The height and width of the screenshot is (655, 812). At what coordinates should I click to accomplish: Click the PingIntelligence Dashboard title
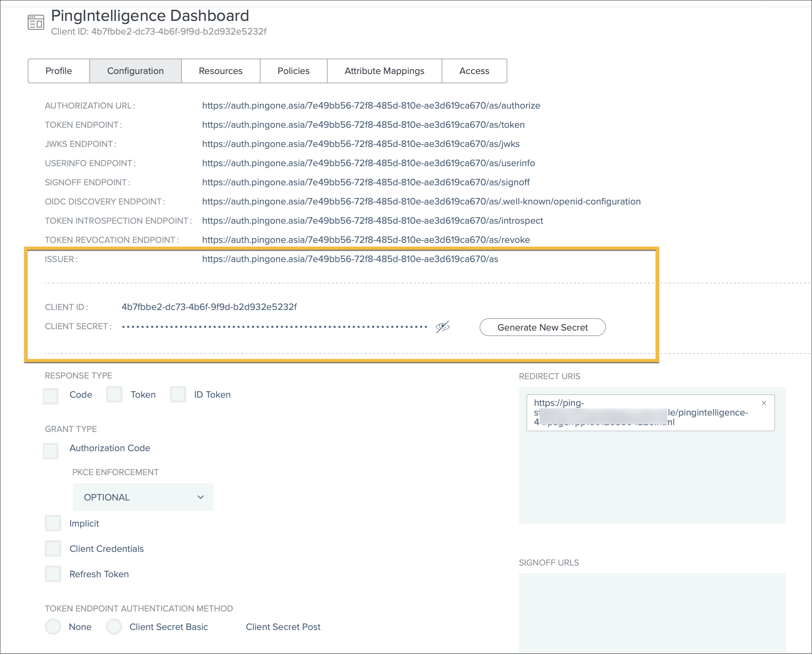click(150, 16)
